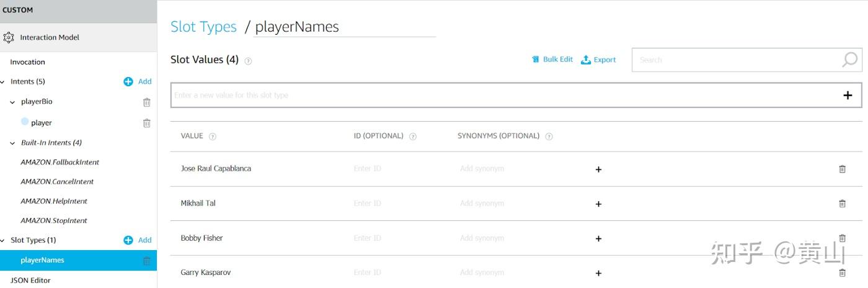This screenshot has width=868, height=288.
Task: Click the Bulk Edit button
Action: pyautogui.click(x=552, y=60)
